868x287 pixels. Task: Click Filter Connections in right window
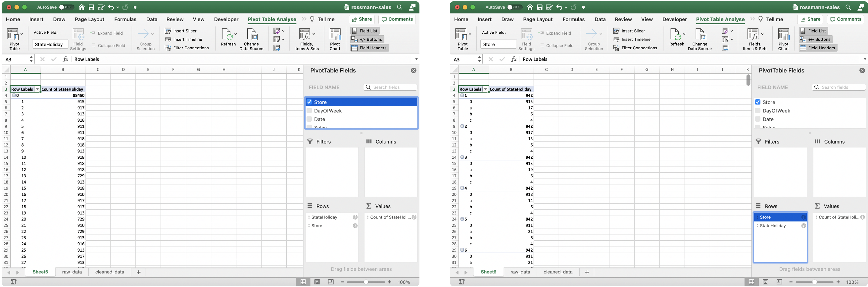click(635, 48)
